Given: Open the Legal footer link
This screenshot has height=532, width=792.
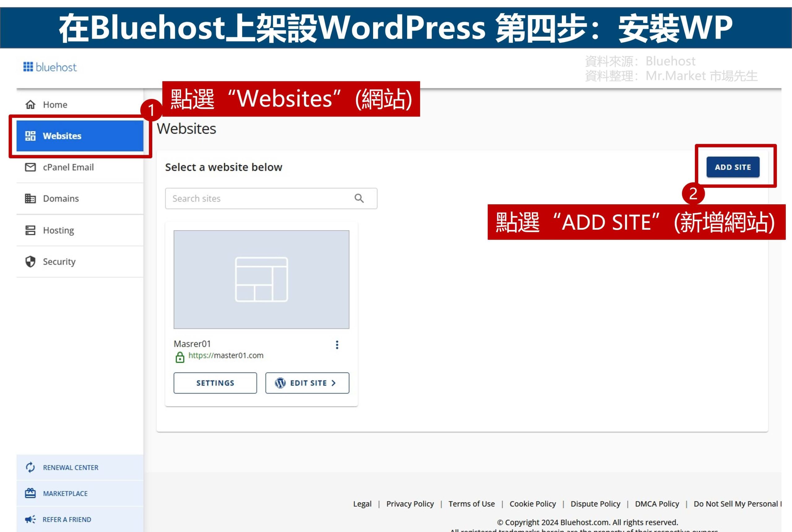Looking at the screenshot, I should (362, 504).
